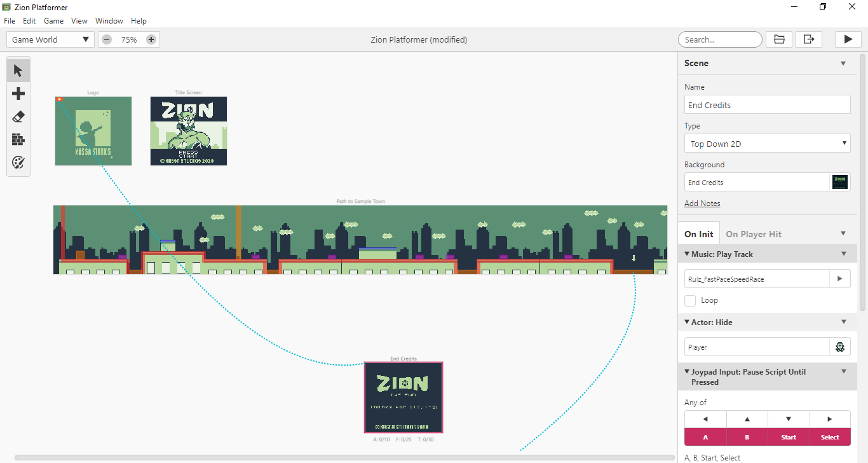
Task: Select the arrow Select tool
Action: [x=18, y=71]
